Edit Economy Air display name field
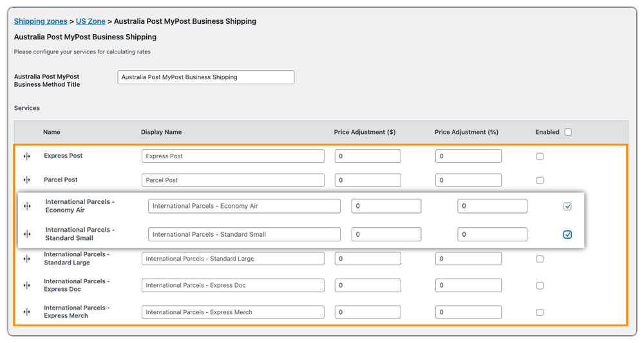 (x=244, y=206)
